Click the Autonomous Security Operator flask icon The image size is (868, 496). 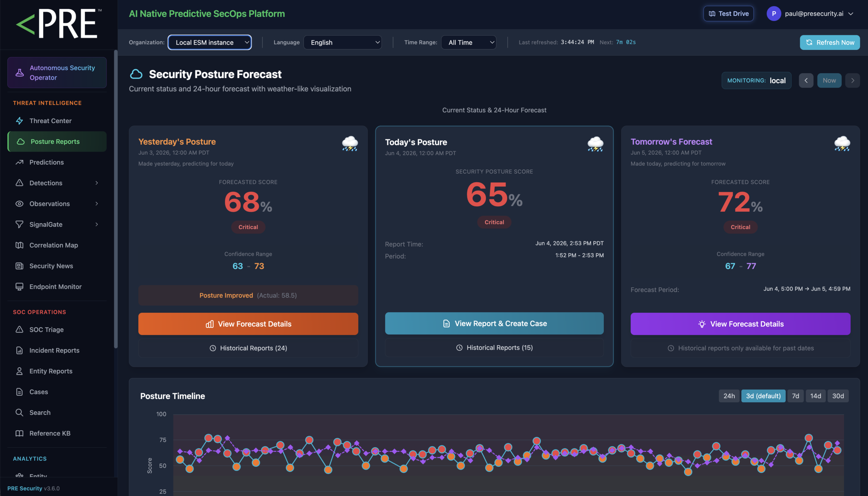[20, 73]
